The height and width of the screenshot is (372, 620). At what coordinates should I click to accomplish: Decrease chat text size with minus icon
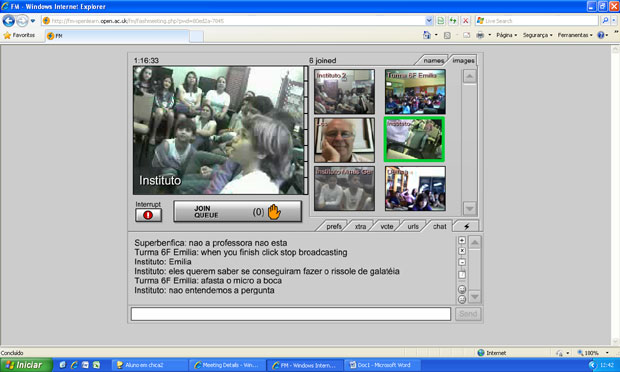pos(461,262)
